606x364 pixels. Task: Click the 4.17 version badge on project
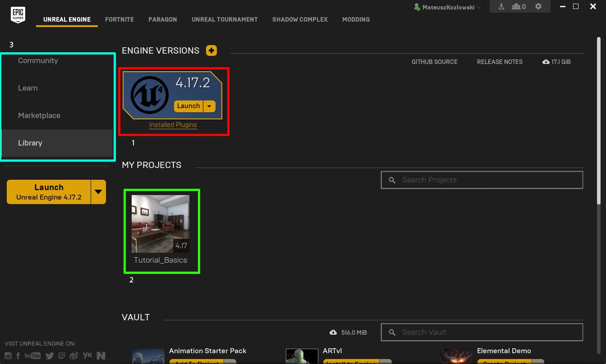pos(181,246)
